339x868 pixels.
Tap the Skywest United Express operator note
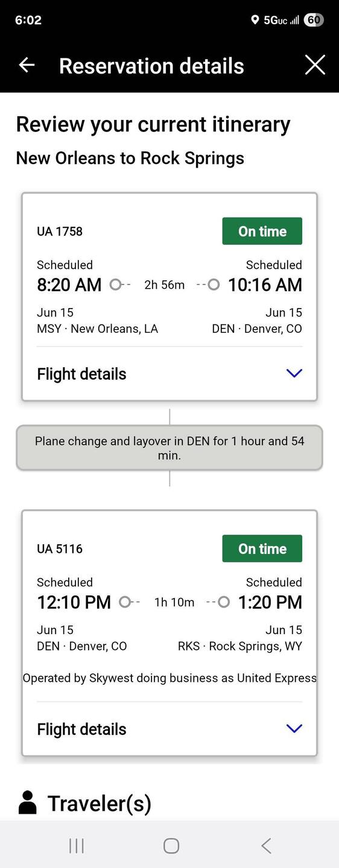(169, 678)
